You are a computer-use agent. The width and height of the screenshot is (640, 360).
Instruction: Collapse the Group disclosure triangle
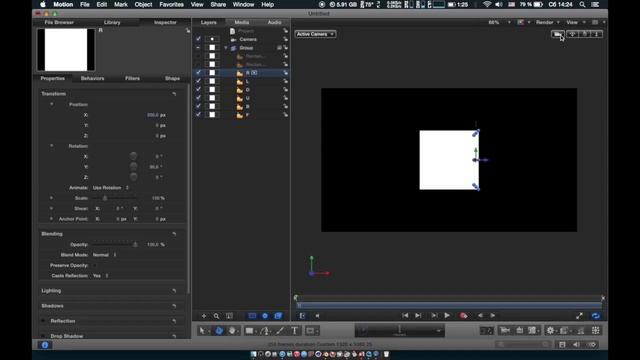coord(226,48)
